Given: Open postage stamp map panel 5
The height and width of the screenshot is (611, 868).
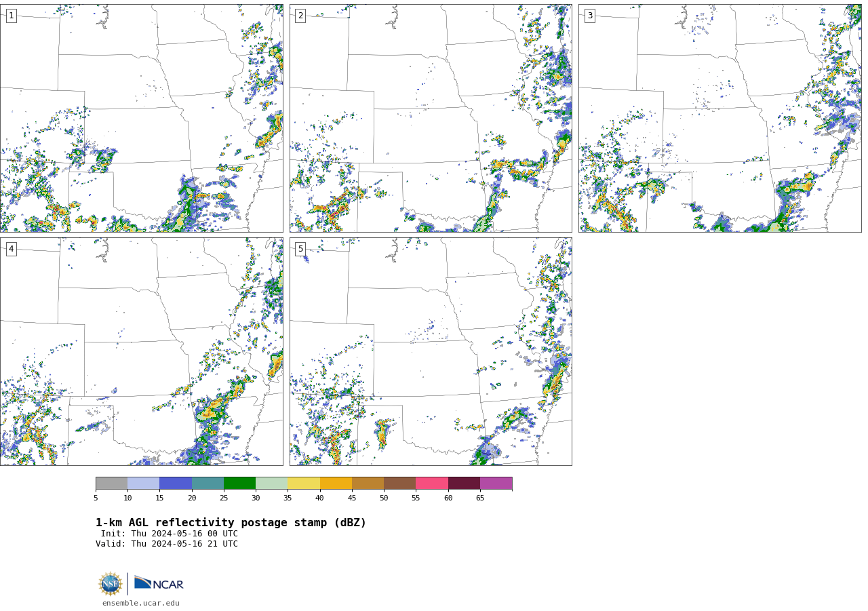Looking at the screenshot, I should pos(431,351).
